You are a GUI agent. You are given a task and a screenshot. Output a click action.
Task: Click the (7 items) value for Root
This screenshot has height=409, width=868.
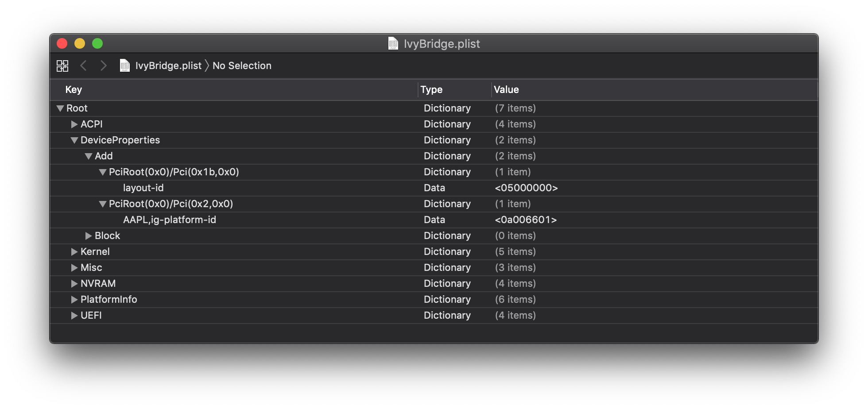pyautogui.click(x=515, y=108)
